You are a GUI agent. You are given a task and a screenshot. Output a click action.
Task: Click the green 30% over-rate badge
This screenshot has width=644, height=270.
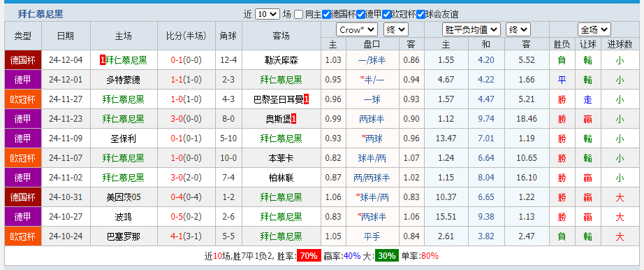pos(386,255)
